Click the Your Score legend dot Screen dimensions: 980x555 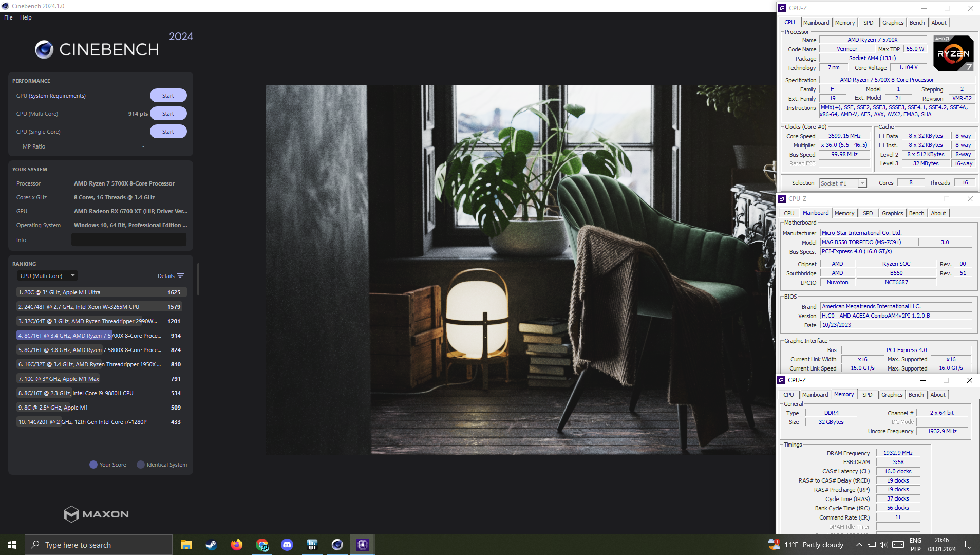point(93,465)
